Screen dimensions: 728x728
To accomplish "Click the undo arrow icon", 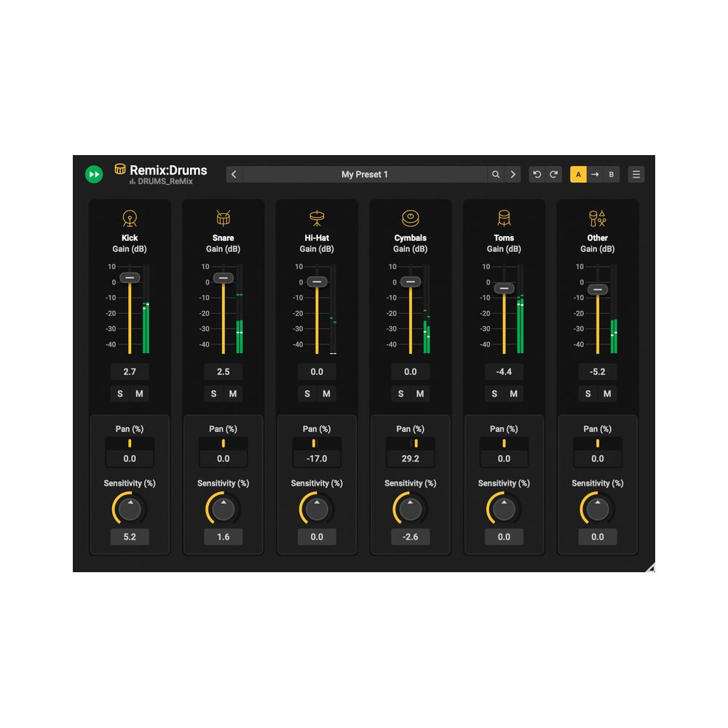I will [537, 175].
